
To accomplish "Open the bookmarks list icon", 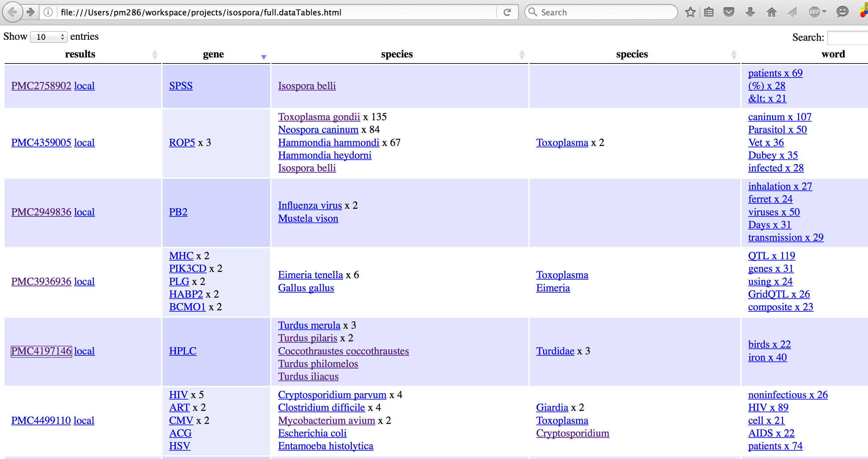I will click(x=709, y=12).
